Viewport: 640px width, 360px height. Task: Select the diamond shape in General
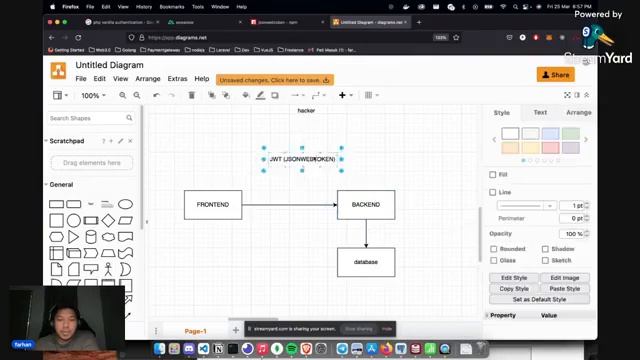coord(108,220)
